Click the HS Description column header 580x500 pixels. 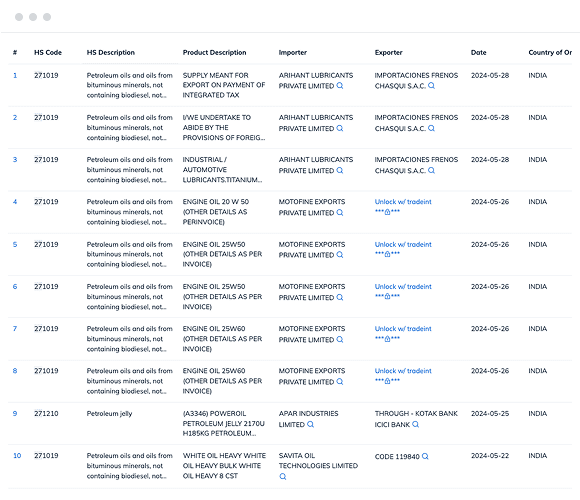pyautogui.click(x=111, y=53)
